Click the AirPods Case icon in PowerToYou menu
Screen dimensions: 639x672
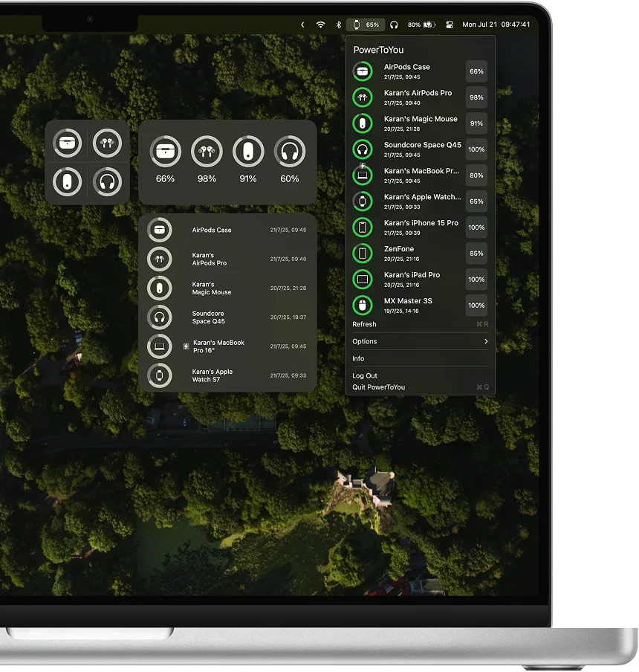pos(363,71)
